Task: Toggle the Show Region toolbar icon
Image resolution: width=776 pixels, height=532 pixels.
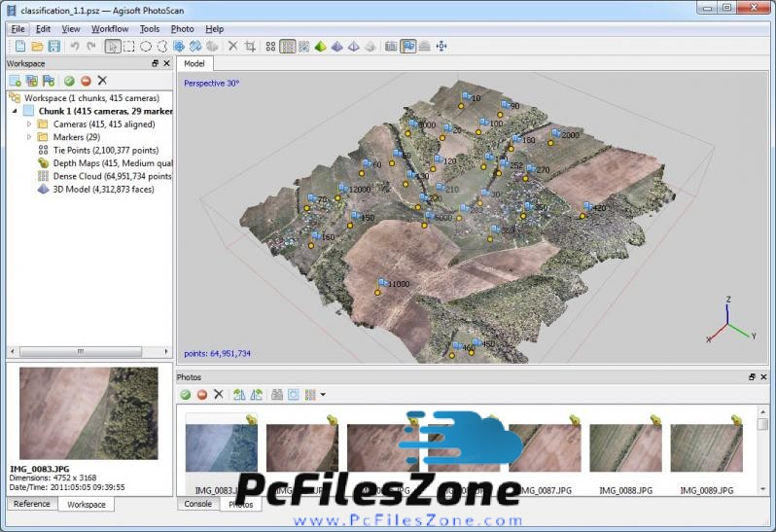Action: [x=424, y=47]
